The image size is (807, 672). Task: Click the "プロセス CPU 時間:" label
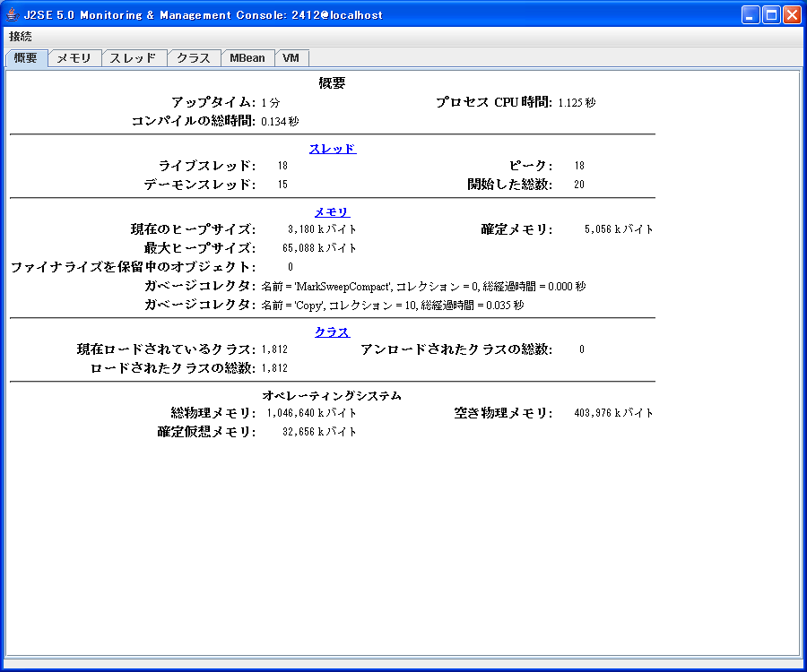[x=495, y=102]
